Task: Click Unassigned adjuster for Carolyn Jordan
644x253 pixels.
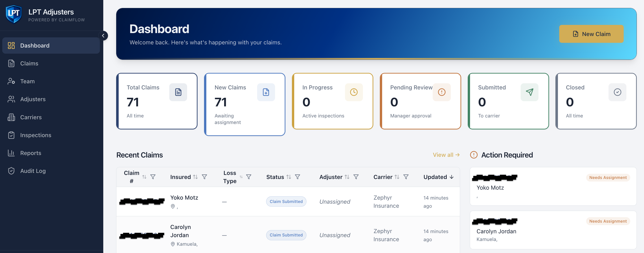Action: click(335, 235)
